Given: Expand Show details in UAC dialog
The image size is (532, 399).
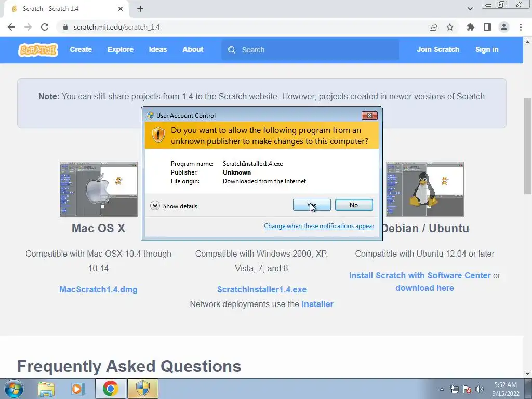Looking at the screenshot, I should click(174, 206).
